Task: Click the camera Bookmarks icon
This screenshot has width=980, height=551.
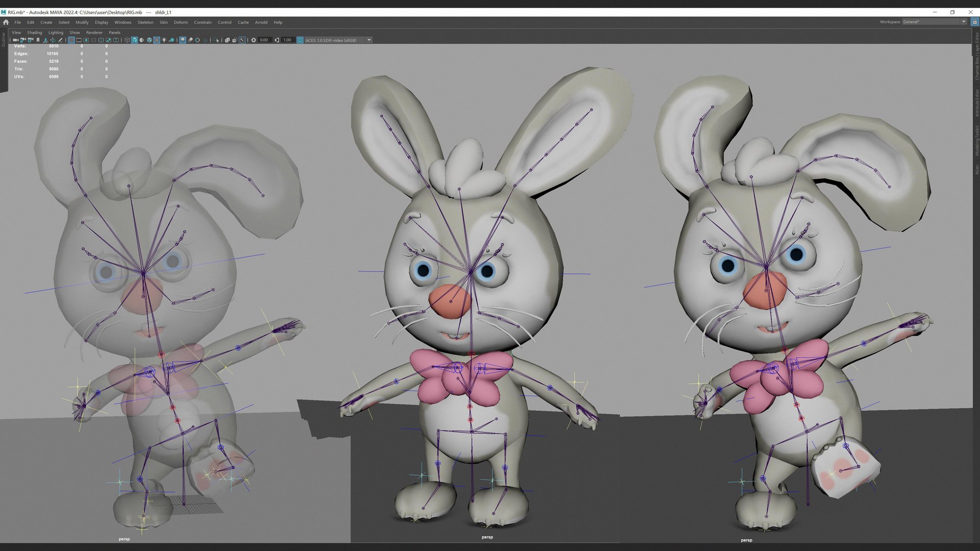Action: pos(38,40)
